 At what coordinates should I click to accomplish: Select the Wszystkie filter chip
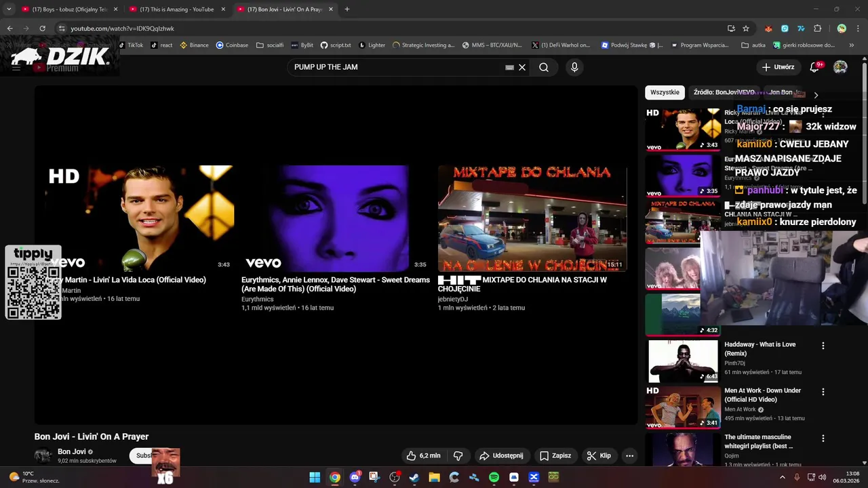click(x=665, y=92)
